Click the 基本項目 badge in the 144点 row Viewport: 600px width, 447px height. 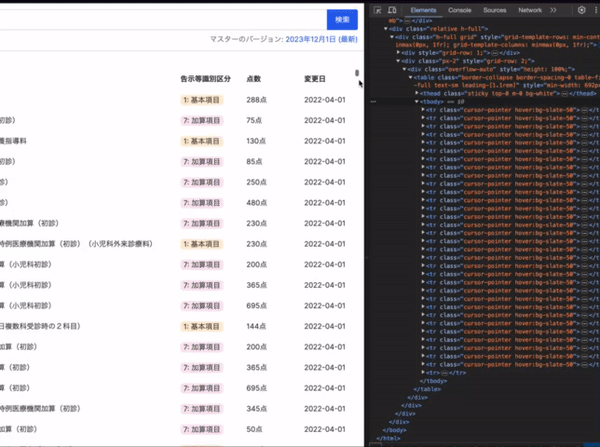(202, 326)
